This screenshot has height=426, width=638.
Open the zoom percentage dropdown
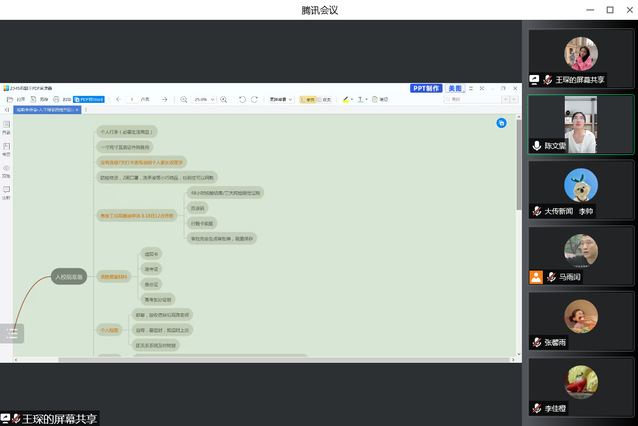204,99
